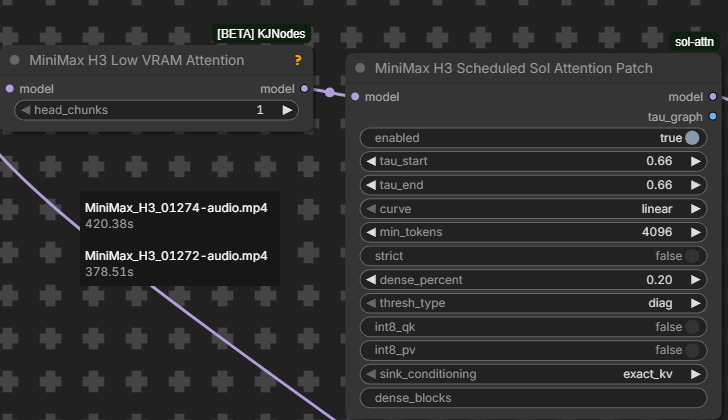Toggle the enabled switch off
Screen dimensions: 728x420
(692, 138)
